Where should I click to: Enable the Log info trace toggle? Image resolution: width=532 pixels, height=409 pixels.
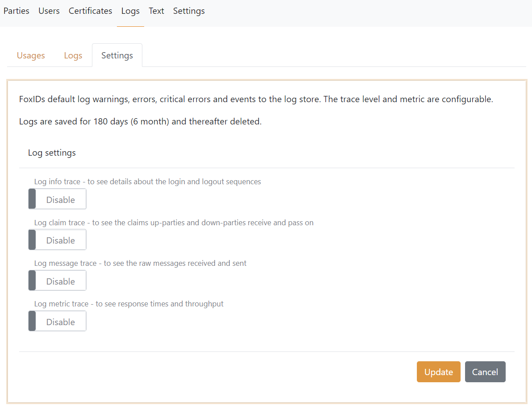[x=57, y=199]
